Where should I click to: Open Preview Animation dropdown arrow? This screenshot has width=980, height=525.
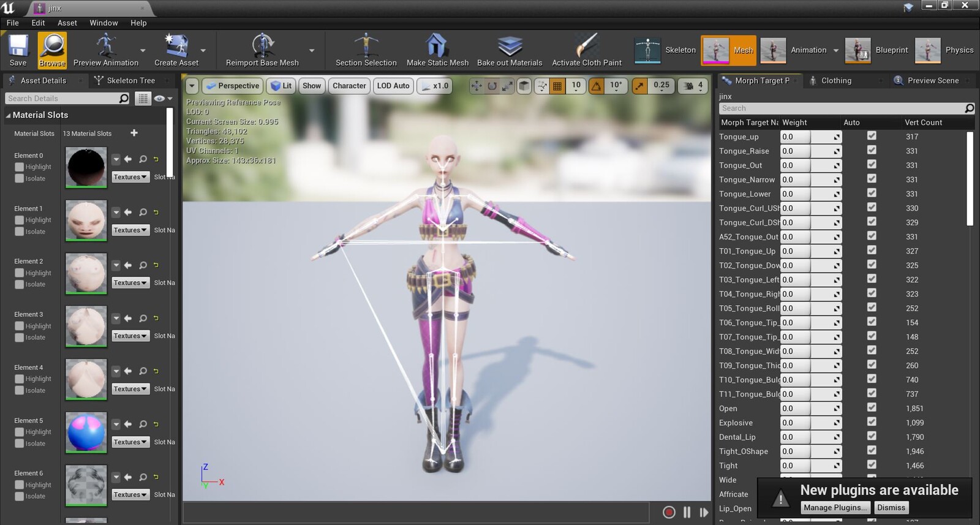[x=143, y=51]
